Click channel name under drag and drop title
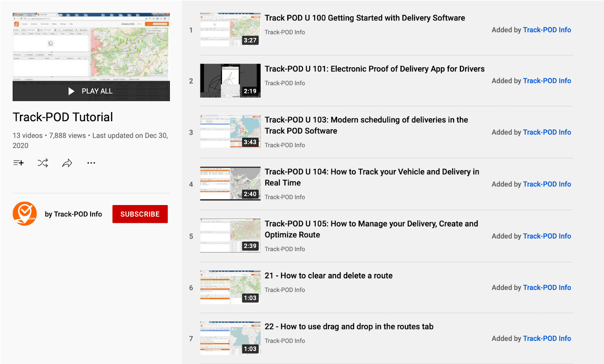Image resolution: width=604 pixels, height=364 pixels. click(285, 341)
